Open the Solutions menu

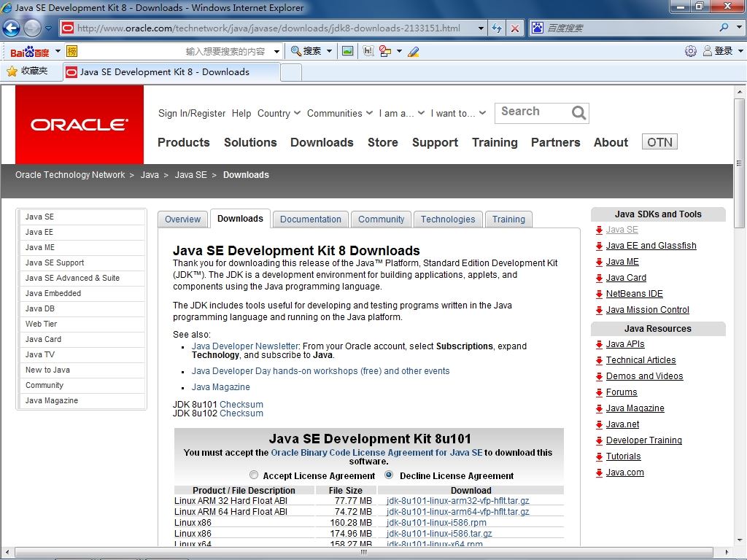pos(250,142)
